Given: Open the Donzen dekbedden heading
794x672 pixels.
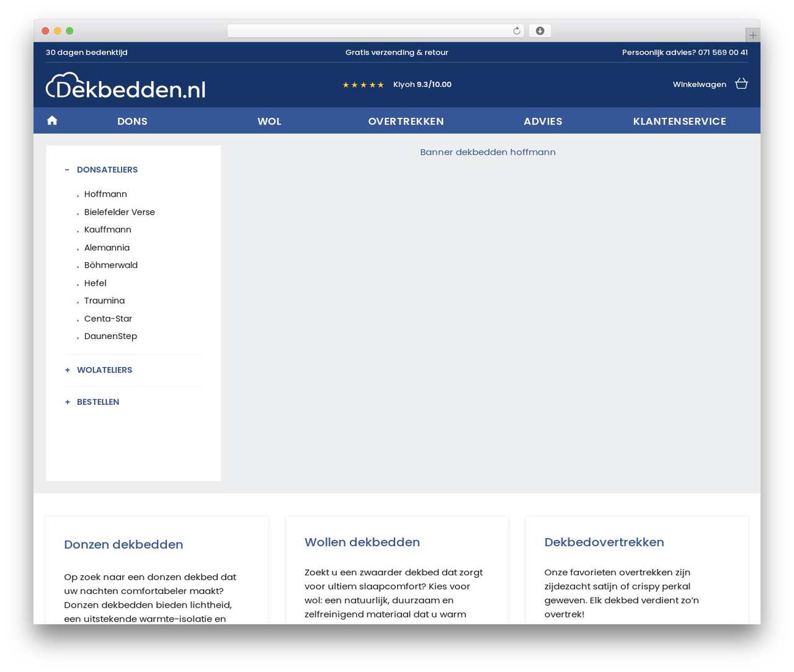Looking at the screenshot, I should point(123,544).
